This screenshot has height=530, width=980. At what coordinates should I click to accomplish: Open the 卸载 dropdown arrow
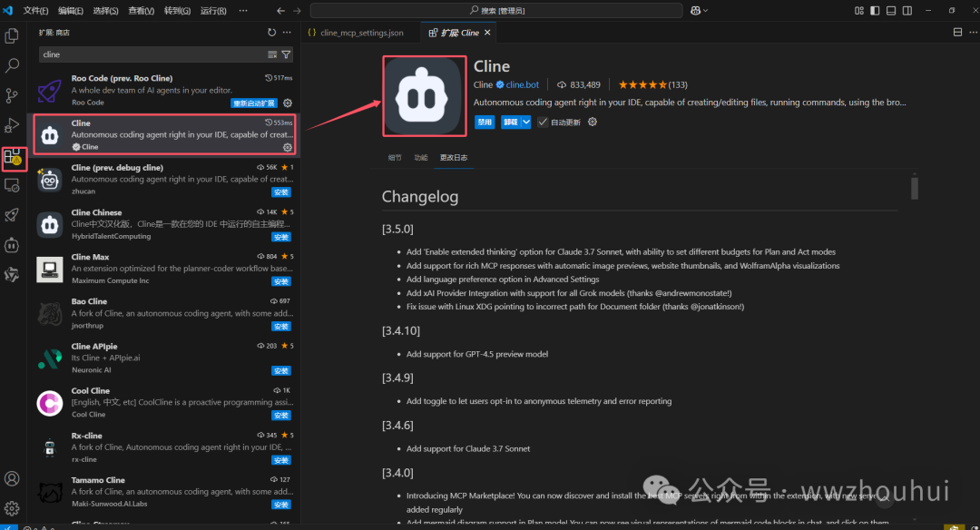tap(525, 119)
